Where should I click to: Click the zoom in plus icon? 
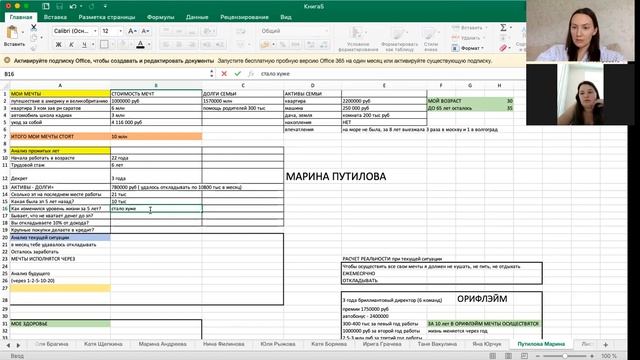(592, 356)
